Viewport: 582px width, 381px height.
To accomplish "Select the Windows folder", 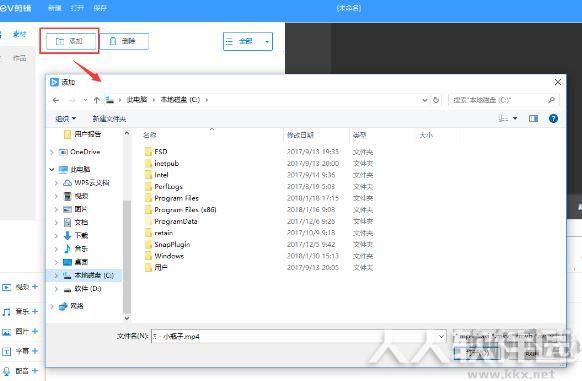I will pyautogui.click(x=169, y=256).
